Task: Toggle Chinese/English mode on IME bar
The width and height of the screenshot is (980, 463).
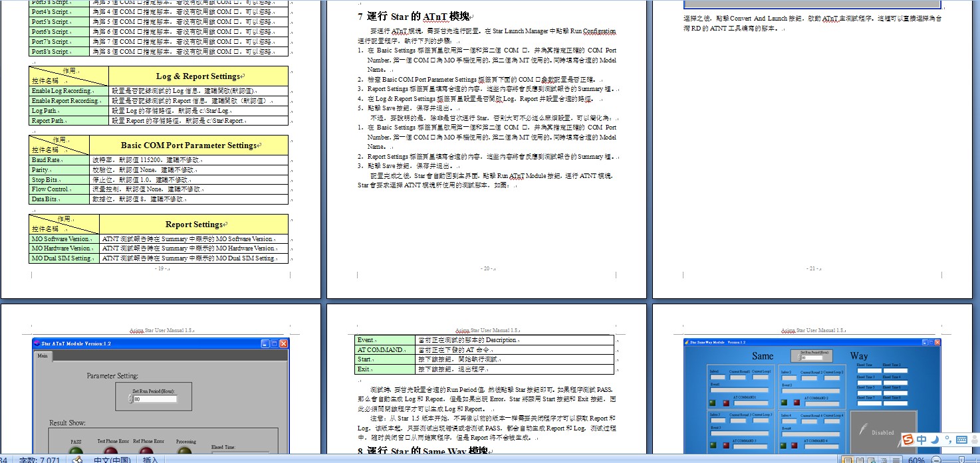Action: point(921,440)
